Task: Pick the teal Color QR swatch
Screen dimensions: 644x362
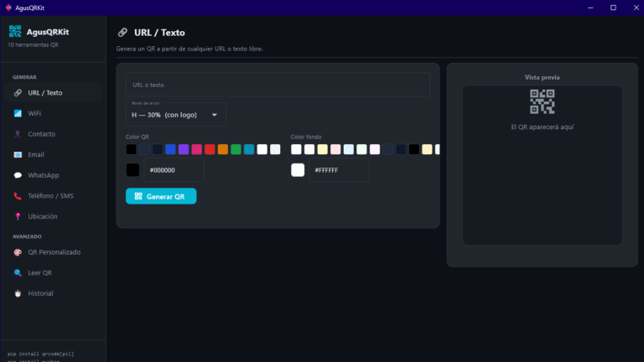Action: pos(249,149)
